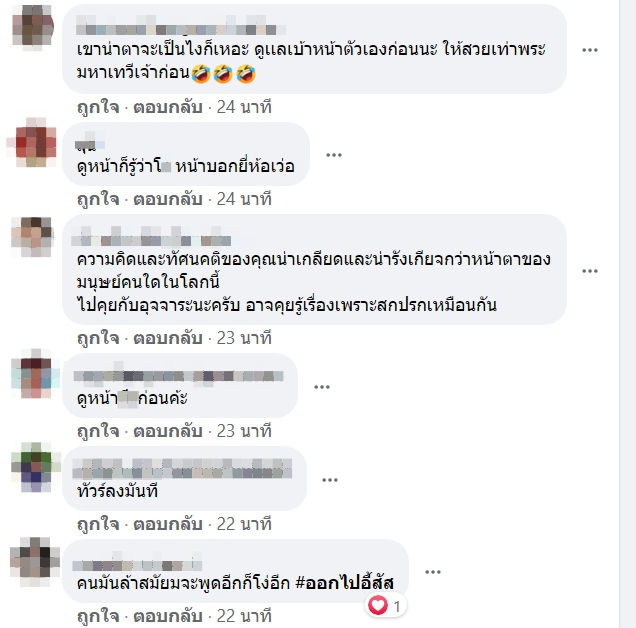Like the ดูหน้าก็รู้ว่า comment

pyautogui.click(x=98, y=199)
